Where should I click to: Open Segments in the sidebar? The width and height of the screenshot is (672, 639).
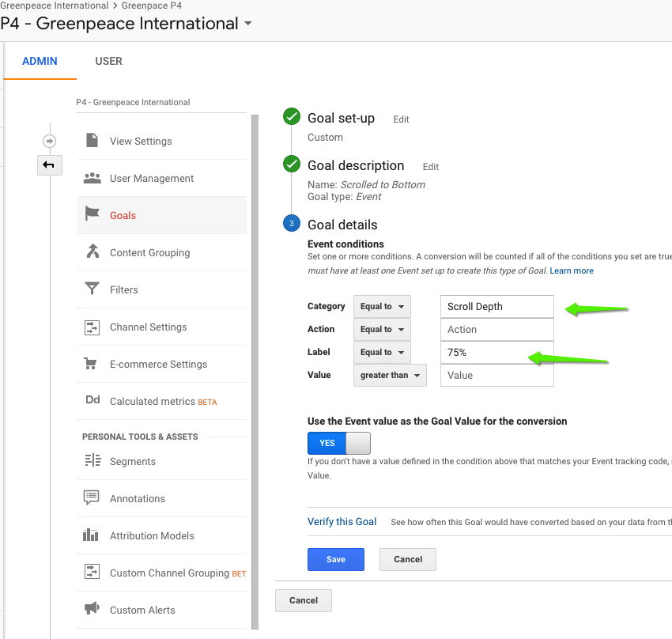click(162, 462)
